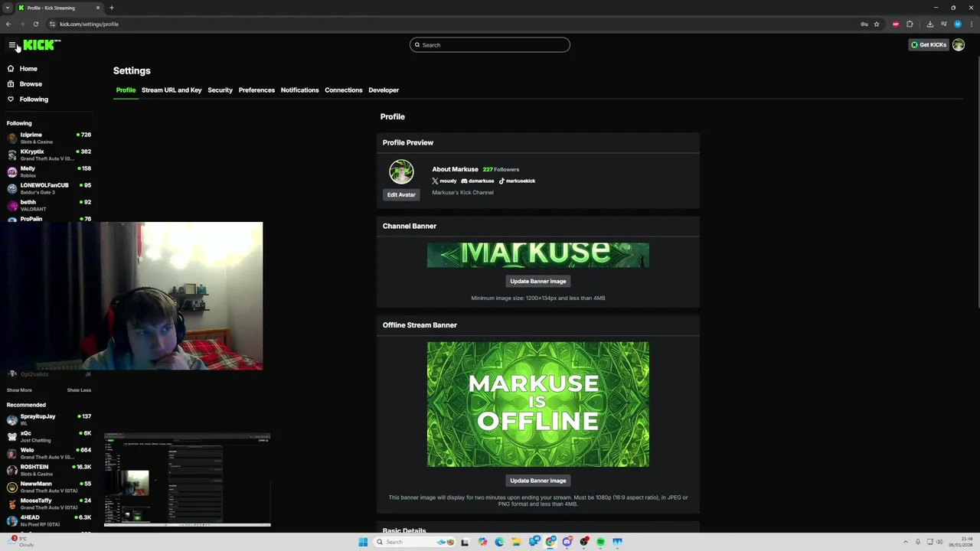Bookmark page with the star icon
Screen dimensions: 980x551
tap(877, 24)
